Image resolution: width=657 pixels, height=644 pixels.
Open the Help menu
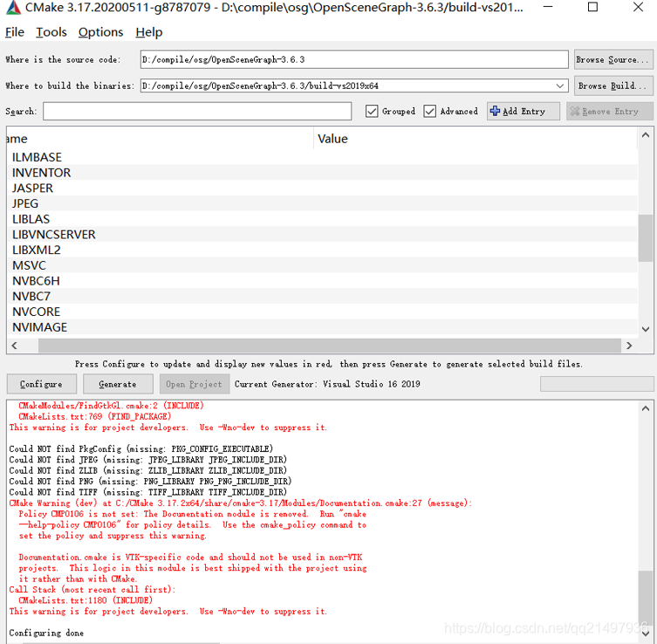(148, 32)
